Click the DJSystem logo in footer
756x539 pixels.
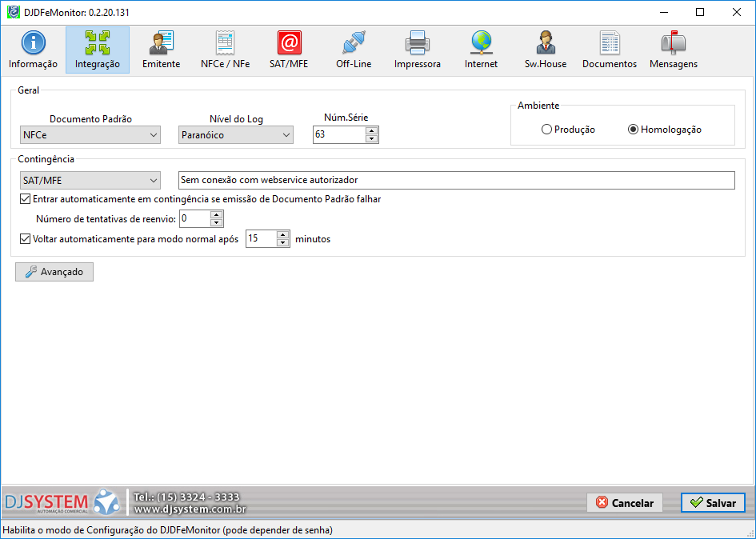pos(62,502)
